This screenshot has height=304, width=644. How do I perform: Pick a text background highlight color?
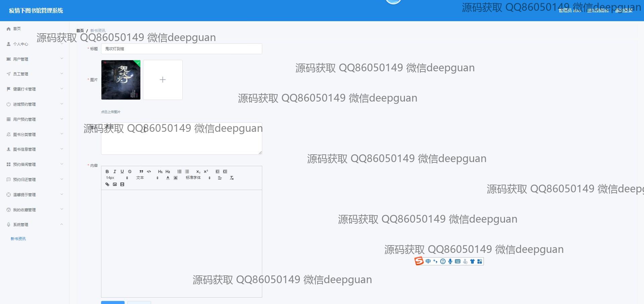click(x=175, y=178)
